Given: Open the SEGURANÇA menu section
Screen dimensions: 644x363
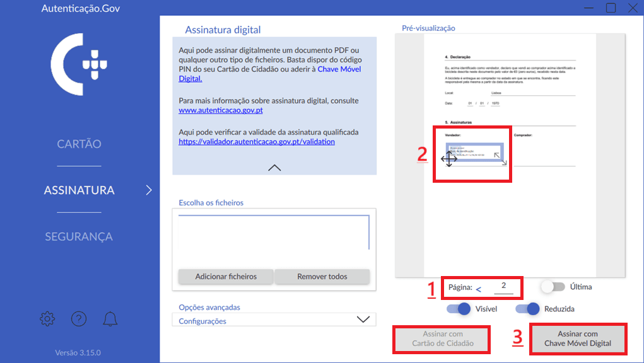Looking at the screenshot, I should [x=79, y=237].
